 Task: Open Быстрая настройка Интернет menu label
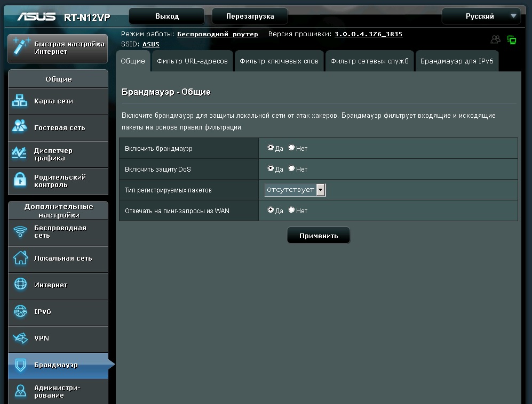(69, 48)
